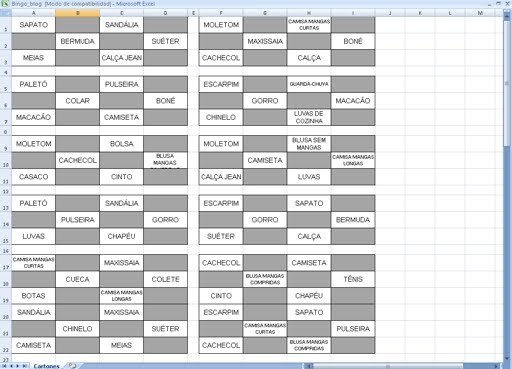Select the TÊNIS cell
This screenshot has height=369, width=512.
[353, 279]
